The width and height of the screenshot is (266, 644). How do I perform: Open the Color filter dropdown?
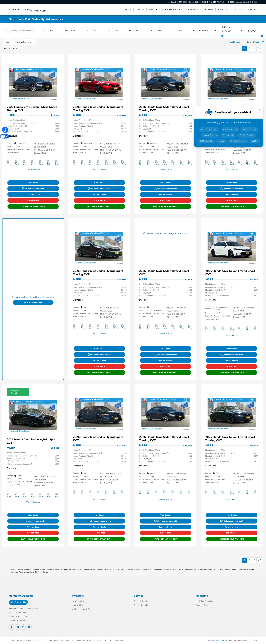[186, 31]
